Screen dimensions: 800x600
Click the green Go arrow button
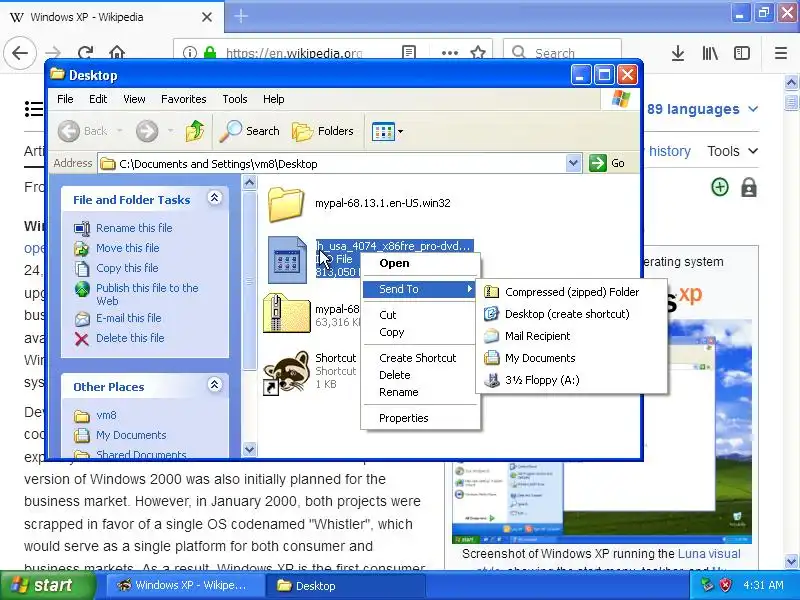click(x=597, y=163)
